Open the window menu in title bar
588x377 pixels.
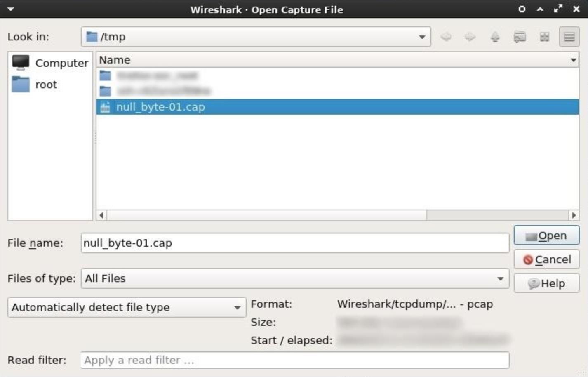[11, 9]
